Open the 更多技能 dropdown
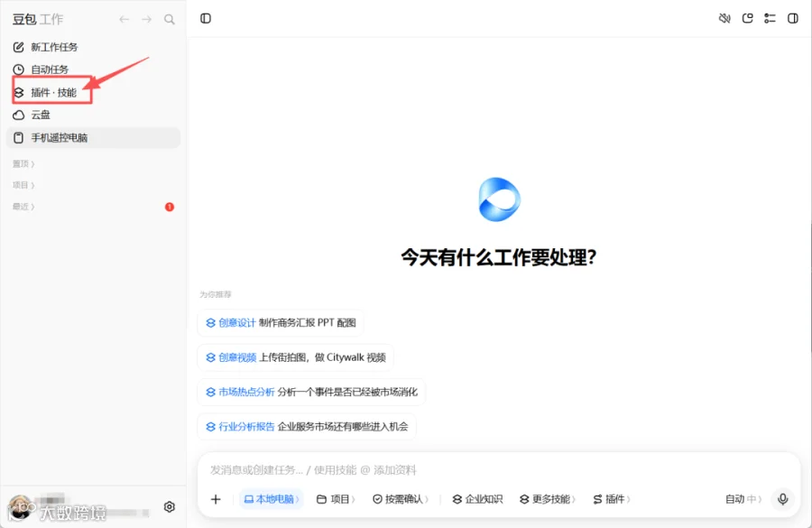The image size is (812, 528). 548,499
